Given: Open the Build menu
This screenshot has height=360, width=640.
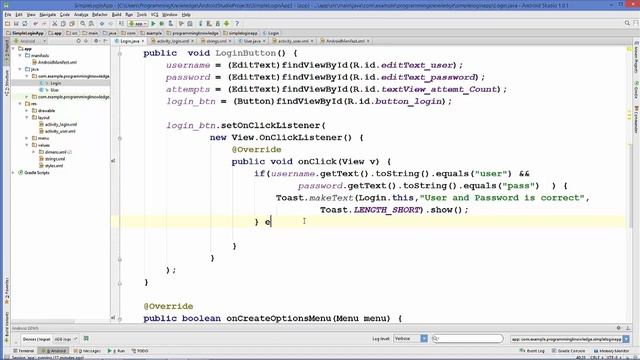Looking at the screenshot, I should click(x=116, y=14).
